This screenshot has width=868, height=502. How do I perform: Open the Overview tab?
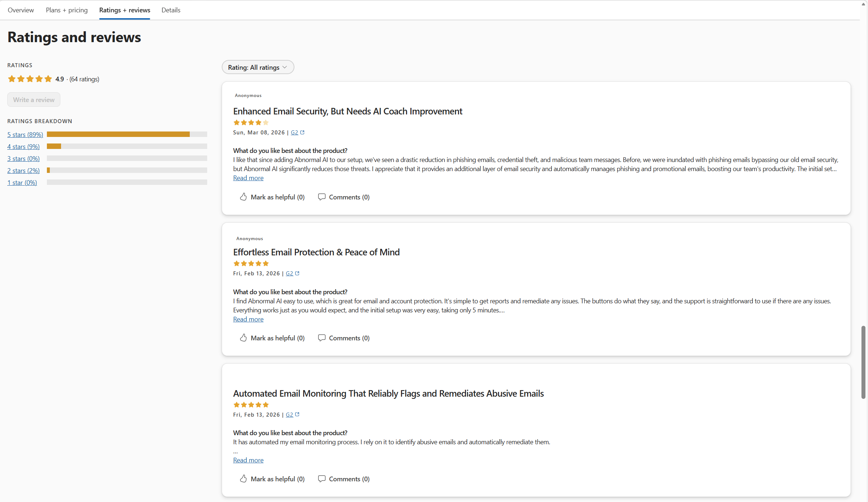tap(21, 10)
